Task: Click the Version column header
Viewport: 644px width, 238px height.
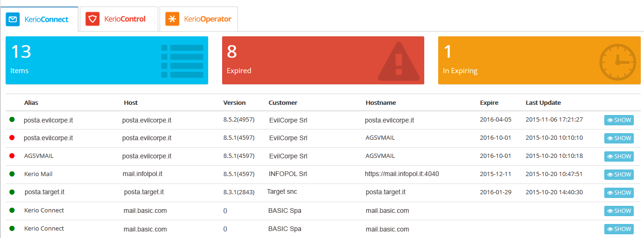Action: [234, 102]
